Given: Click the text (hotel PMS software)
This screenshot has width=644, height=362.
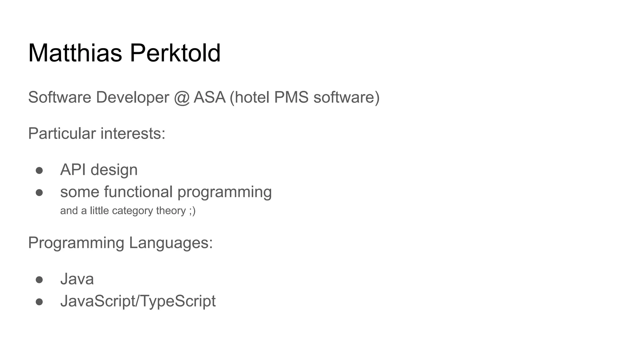Looking at the screenshot, I should click(305, 97).
